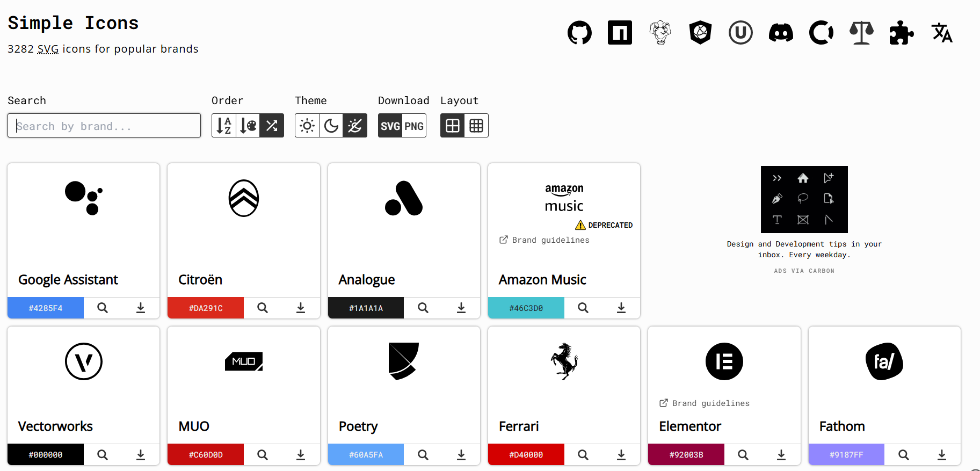Open the third-party extensions puzzle icon
This screenshot has height=471, width=980.
[902, 33]
